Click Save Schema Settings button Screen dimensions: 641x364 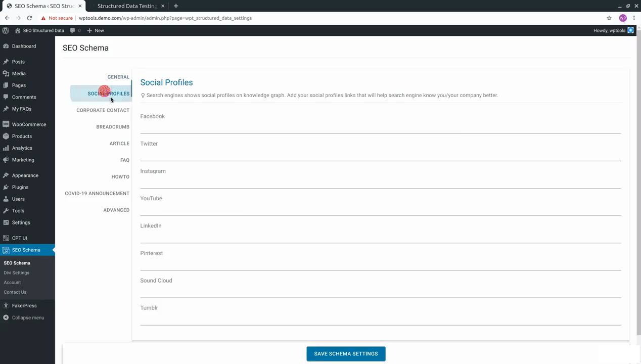346,354
